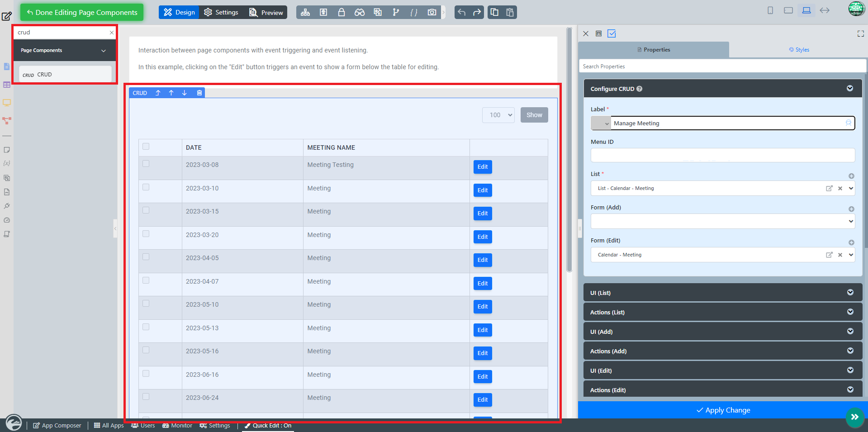868x432 pixels.
Task: Tick the checkbox for the 2023-03-08 row
Action: tap(146, 164)
